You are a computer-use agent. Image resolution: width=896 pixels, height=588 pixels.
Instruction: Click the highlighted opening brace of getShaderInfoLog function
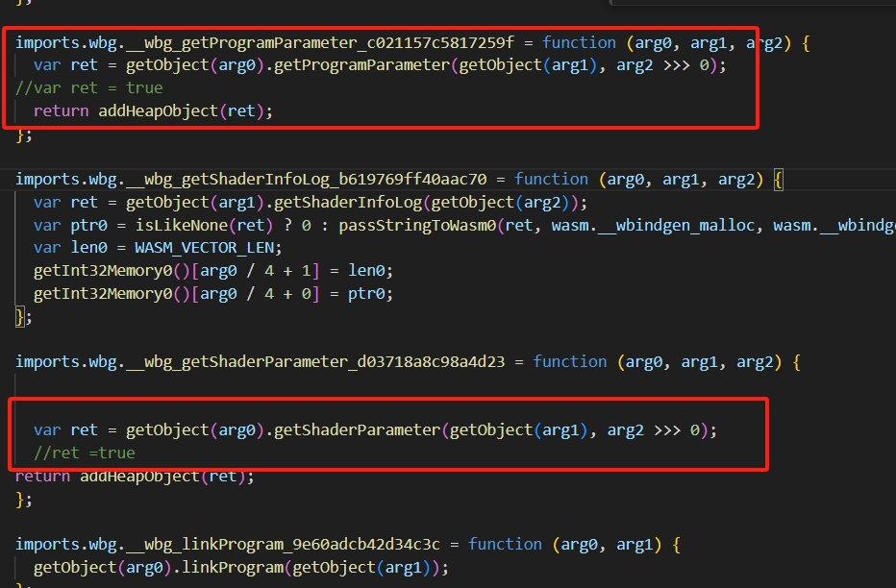click(779, 180)
